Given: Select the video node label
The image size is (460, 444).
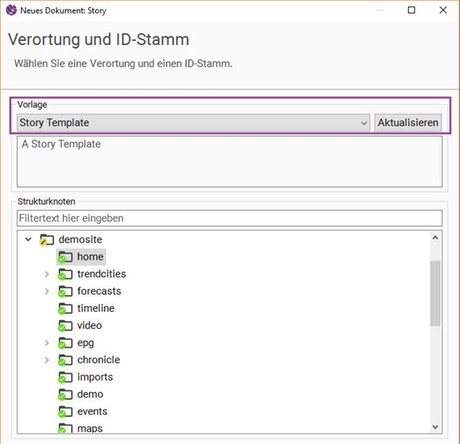Looking at the screenshot, I should [90, 326].
